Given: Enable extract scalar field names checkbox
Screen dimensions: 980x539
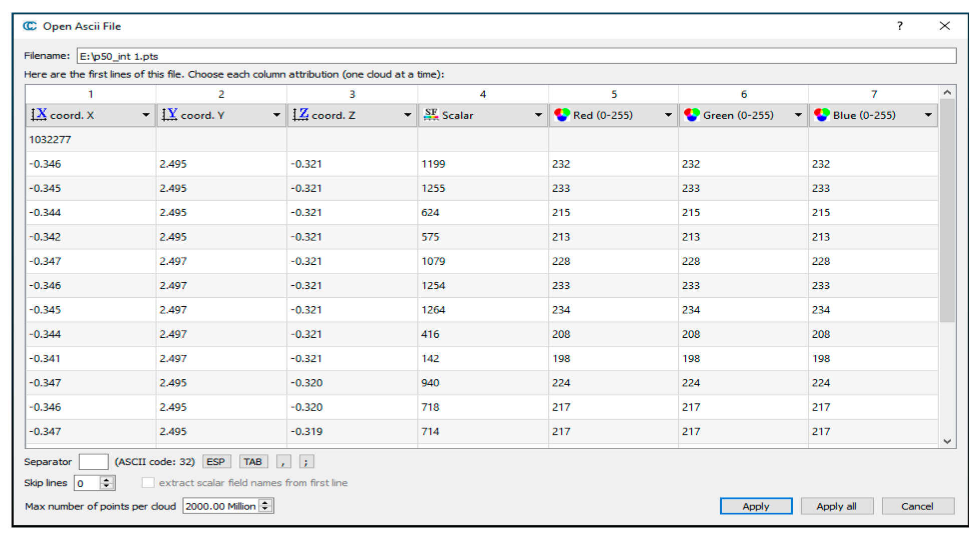Looking at the screenshot, I should 148,483.
